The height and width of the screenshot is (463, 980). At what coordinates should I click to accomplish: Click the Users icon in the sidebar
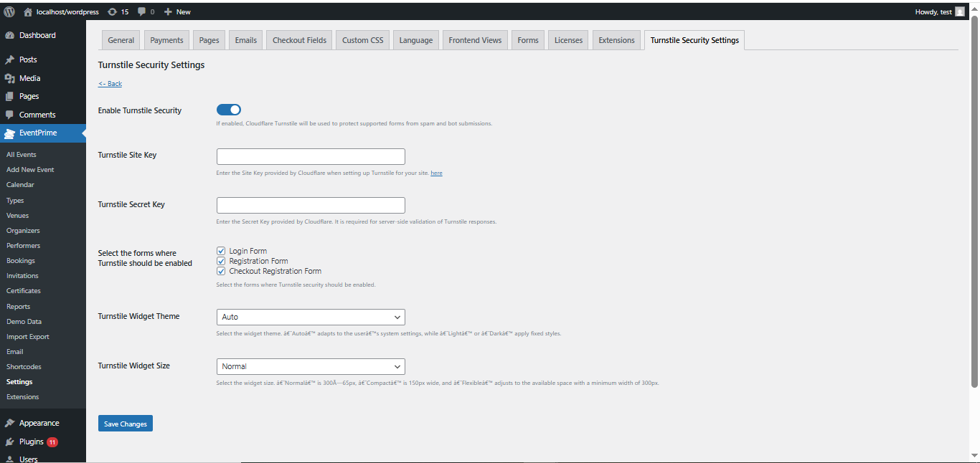pos(9,459)
